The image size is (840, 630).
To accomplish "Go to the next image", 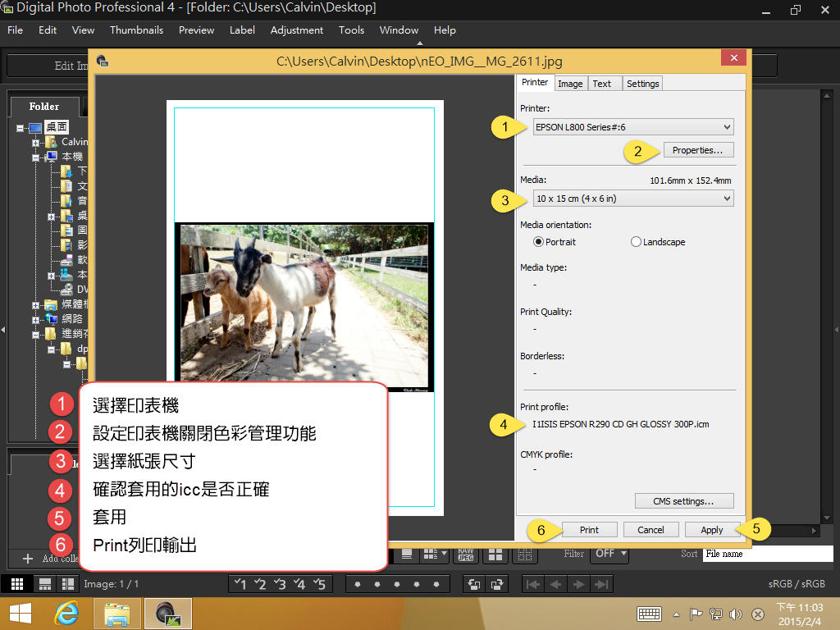I will click(x=579, y=584).
